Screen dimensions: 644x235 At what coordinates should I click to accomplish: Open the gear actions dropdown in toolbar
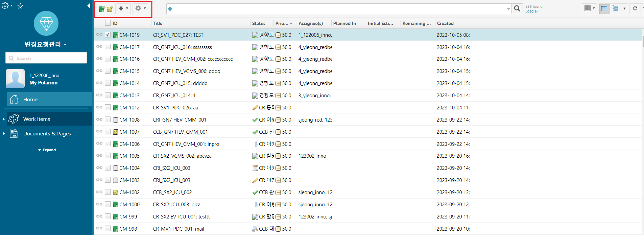tap(141, 9)
